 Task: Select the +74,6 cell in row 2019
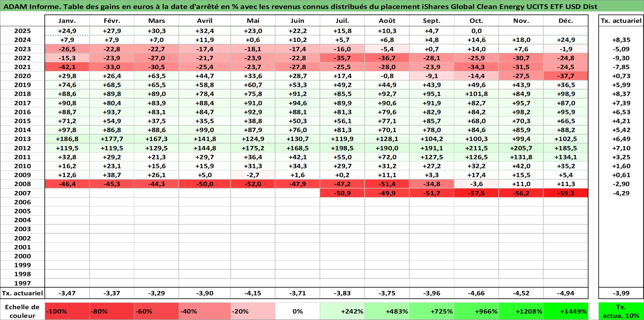click(x=67, y=85)
